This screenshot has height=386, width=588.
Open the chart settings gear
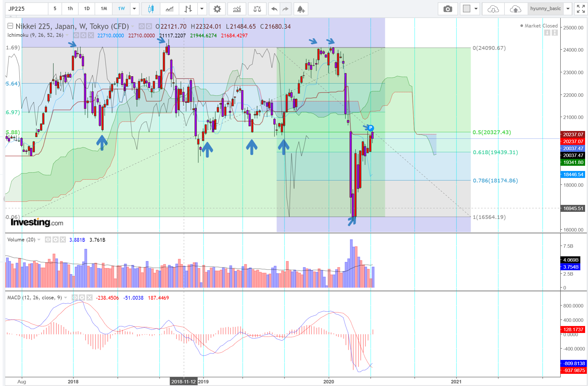(x=217, y=9)
